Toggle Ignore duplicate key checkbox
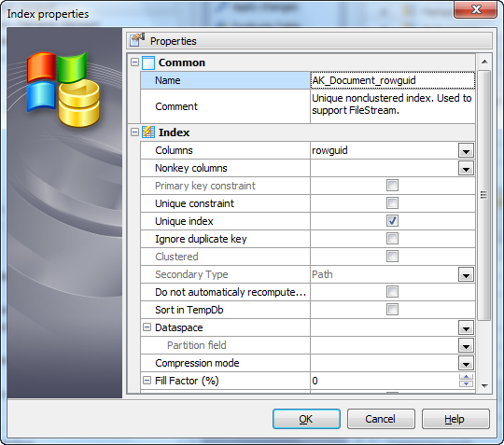The height and width of the screenshot is (445, 504). click(392, 239)
